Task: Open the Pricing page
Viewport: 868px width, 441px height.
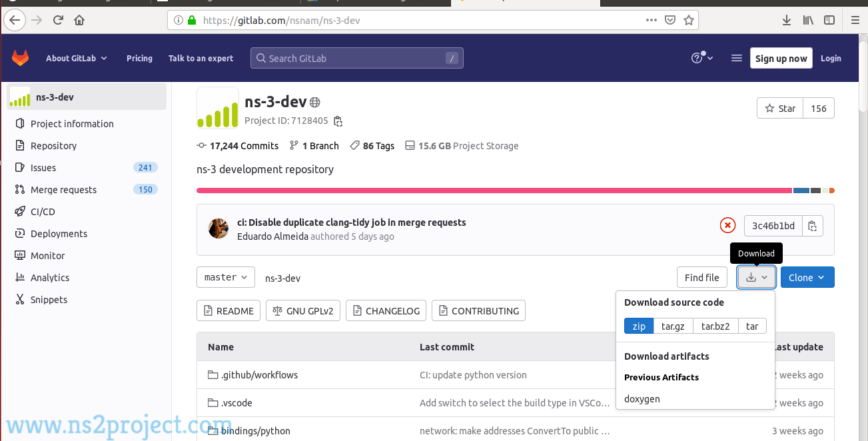Action: (139, 58)
